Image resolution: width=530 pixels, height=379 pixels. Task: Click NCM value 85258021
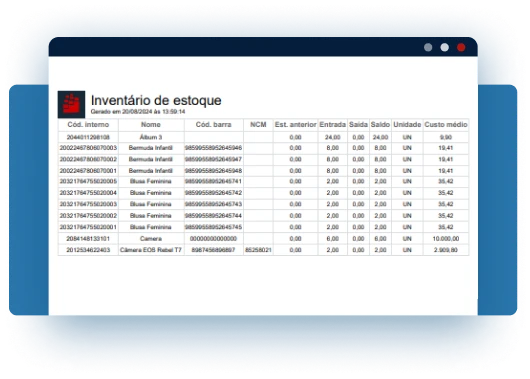click(258, 250)
